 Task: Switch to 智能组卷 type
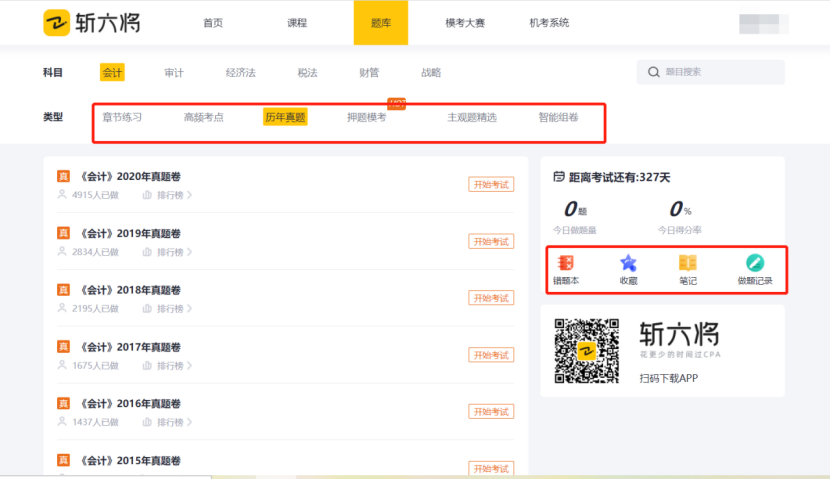coord(558,117)
